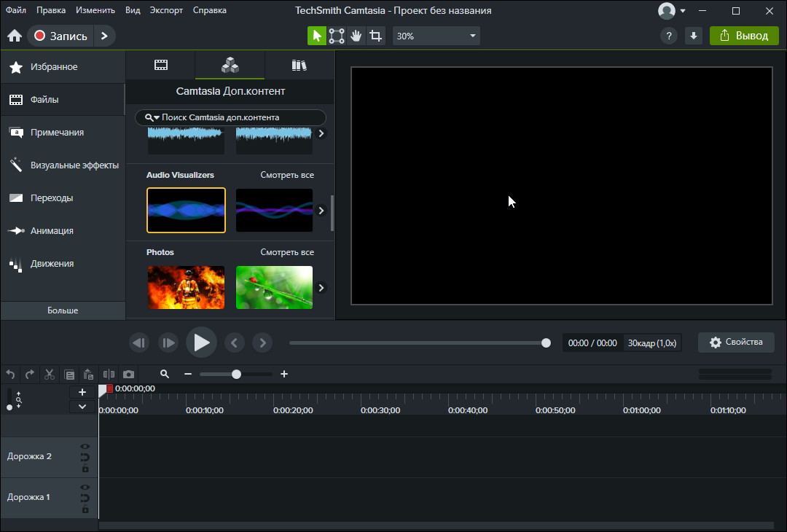Open the Вид menu
The height and width of the screenshot is (532, 787).
[133, 10]
